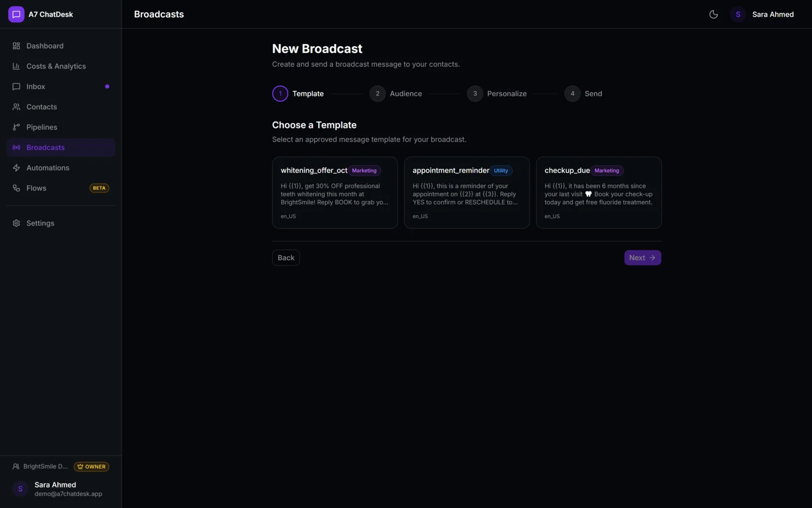Click Utility tag on appointment_reminder
812x508 pixels.
501,171
